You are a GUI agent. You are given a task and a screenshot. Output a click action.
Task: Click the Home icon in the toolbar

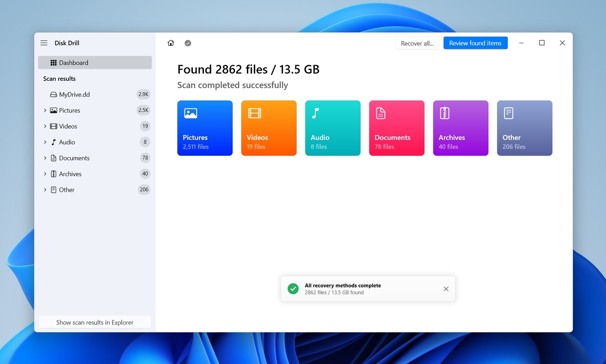pos(171,43)
